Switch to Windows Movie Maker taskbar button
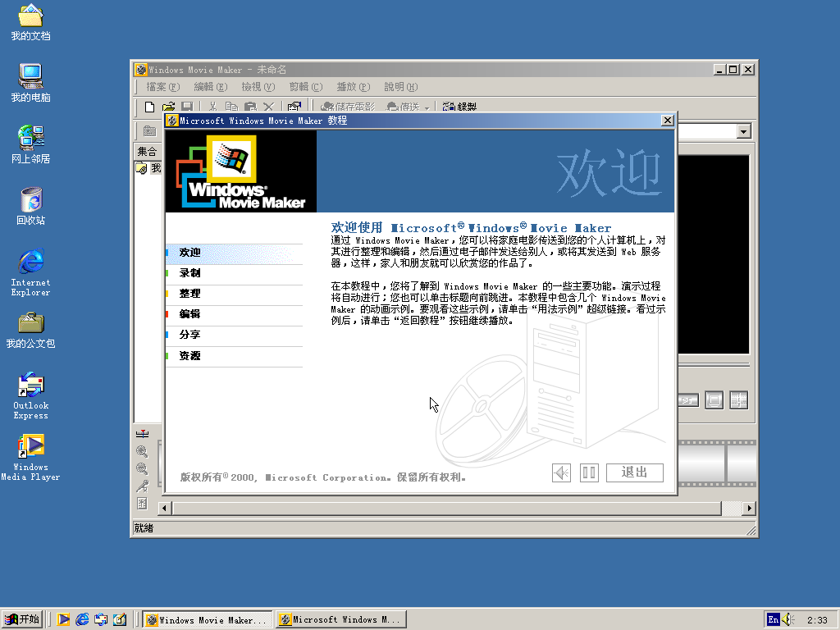Image resolution: width=840 pixels, height=630 pixels. coord(208,620)
